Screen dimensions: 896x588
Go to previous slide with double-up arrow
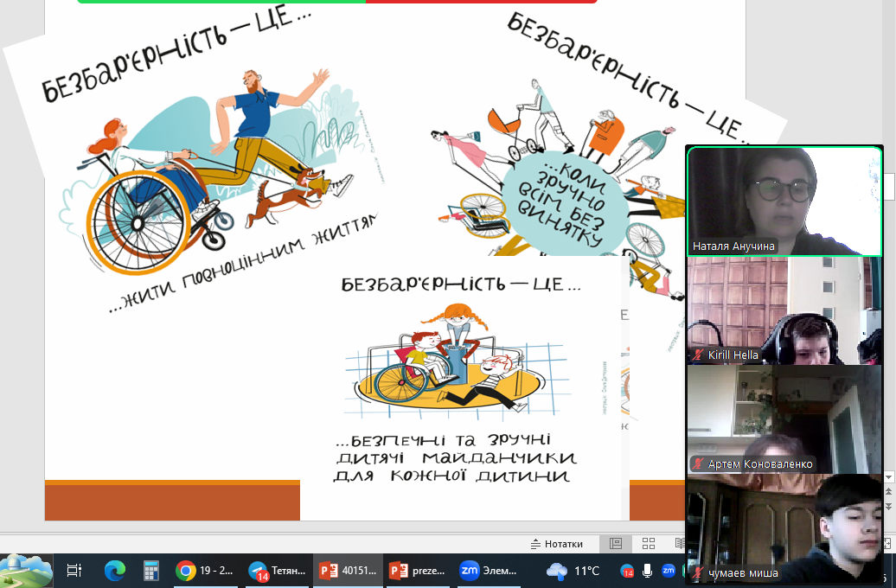click(888, 491)
